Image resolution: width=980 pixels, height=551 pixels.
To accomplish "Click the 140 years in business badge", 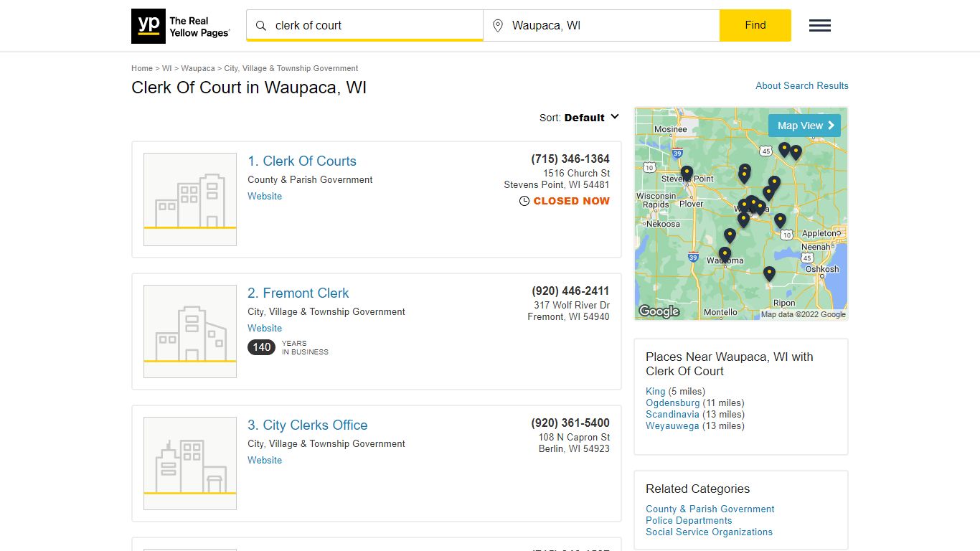I will pos(261,347).
